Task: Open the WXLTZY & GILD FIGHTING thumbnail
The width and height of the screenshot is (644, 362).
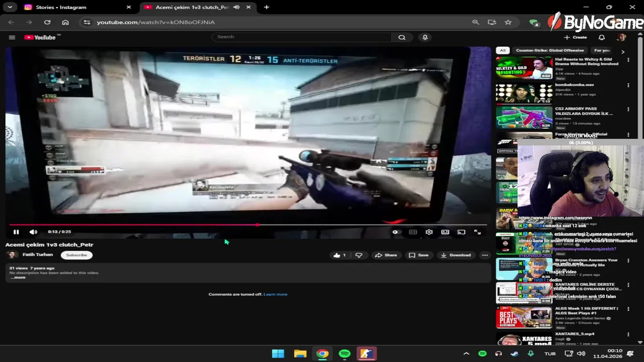Action: (x=524, y=68)
